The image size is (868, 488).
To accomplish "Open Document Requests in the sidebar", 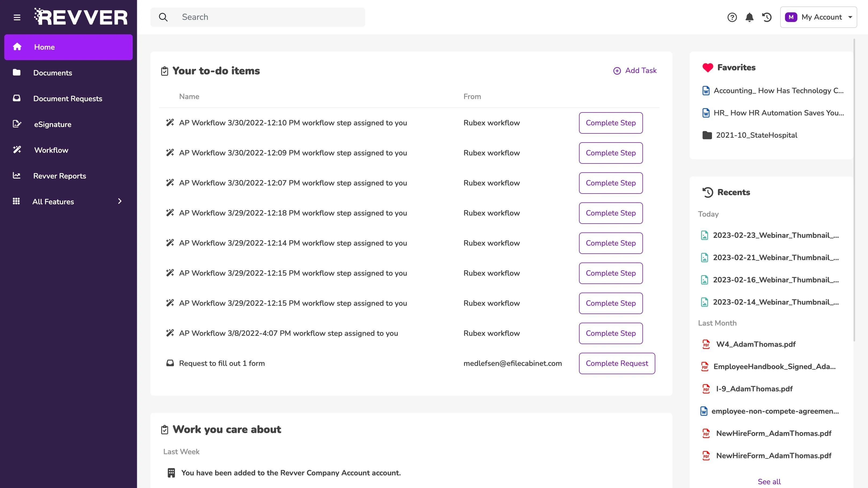I will tap(68, 98).
